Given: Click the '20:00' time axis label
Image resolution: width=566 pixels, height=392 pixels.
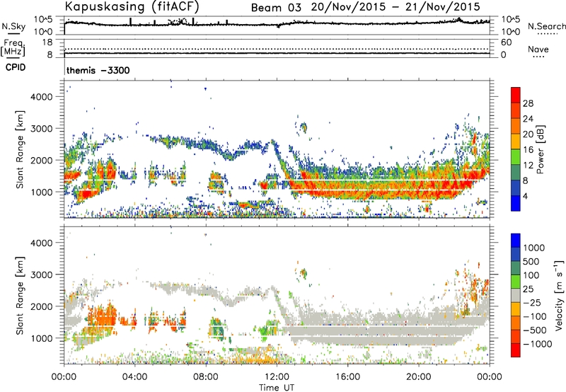Looking at the screenshot, I should 419,377.
